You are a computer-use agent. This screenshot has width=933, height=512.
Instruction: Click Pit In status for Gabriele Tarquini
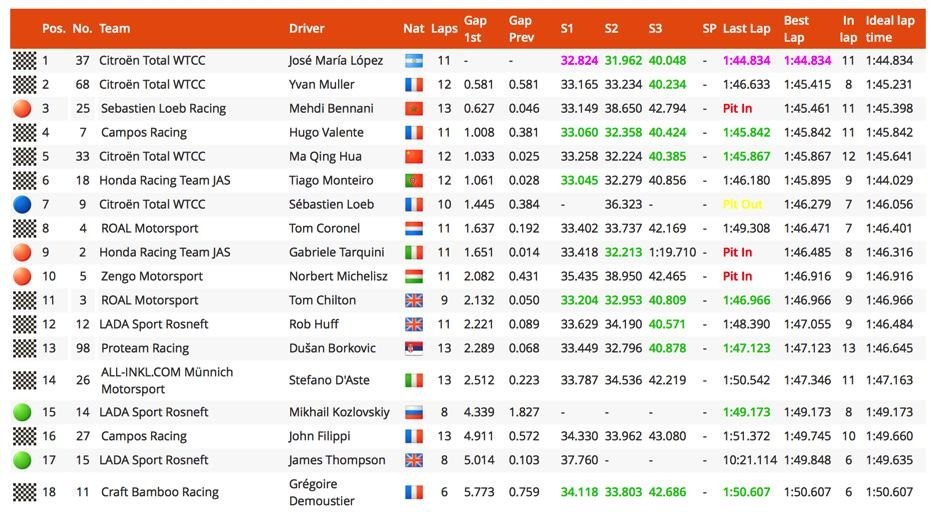(737, 252)
